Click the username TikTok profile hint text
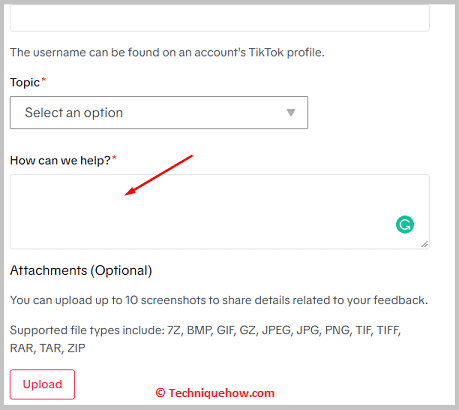Screen dimensions: 459x410 tap(167, 52)
